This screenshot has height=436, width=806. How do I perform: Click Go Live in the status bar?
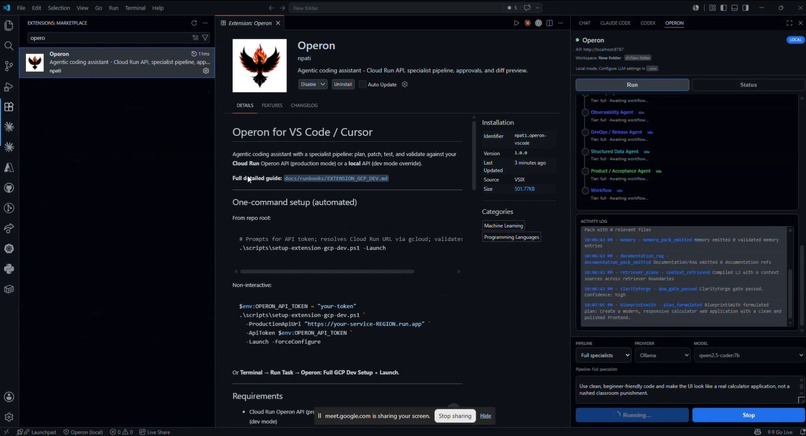coord(780,432)
